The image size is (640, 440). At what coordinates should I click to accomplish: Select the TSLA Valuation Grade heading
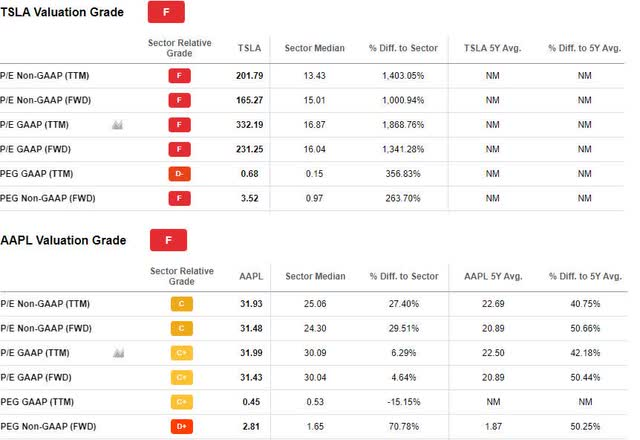(62, 12)
